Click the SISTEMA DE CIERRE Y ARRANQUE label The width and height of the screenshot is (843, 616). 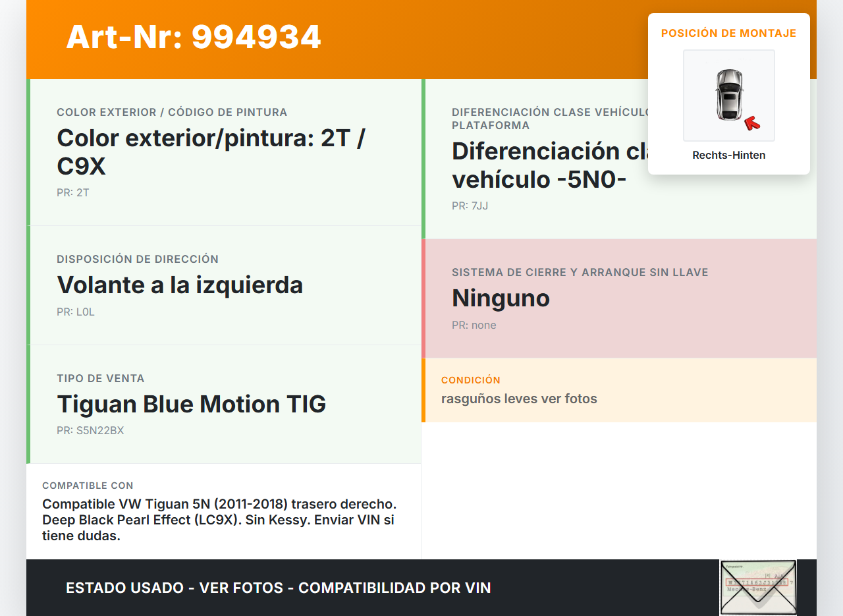coord(580,272)
